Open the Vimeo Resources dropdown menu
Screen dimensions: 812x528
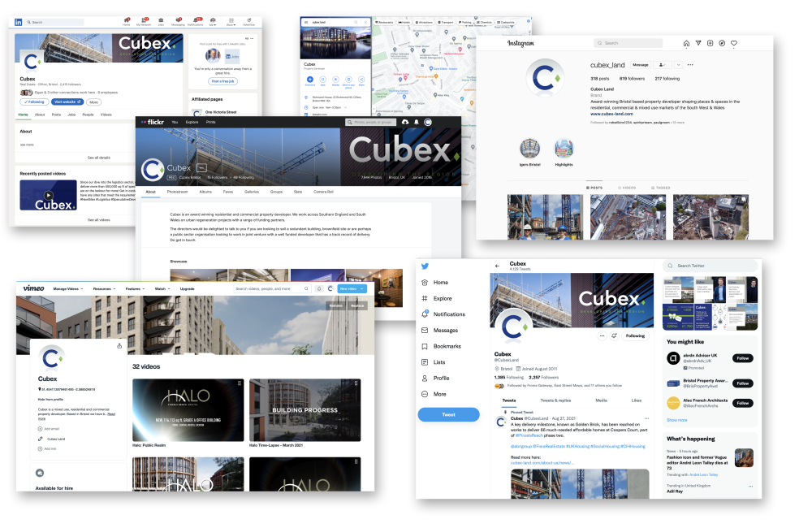[x=104, y=288]
